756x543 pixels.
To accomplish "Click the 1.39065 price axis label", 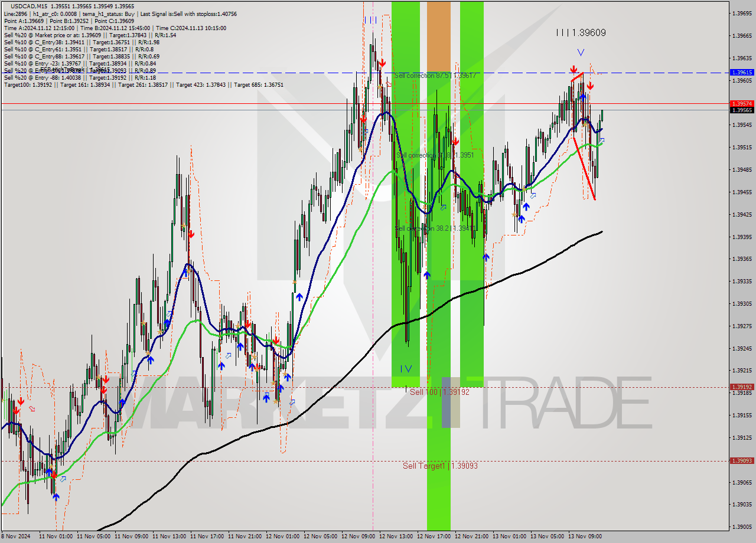I will point(742,482).
